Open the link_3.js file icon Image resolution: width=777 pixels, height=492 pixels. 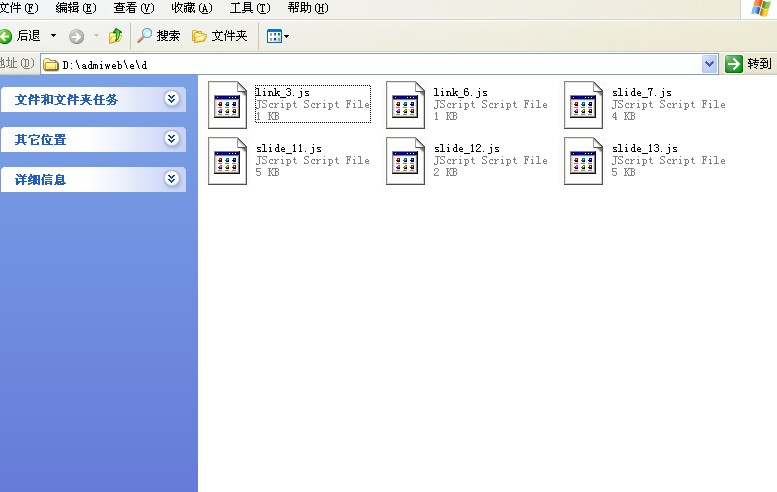pyautogui.click(x=227, y=104)
